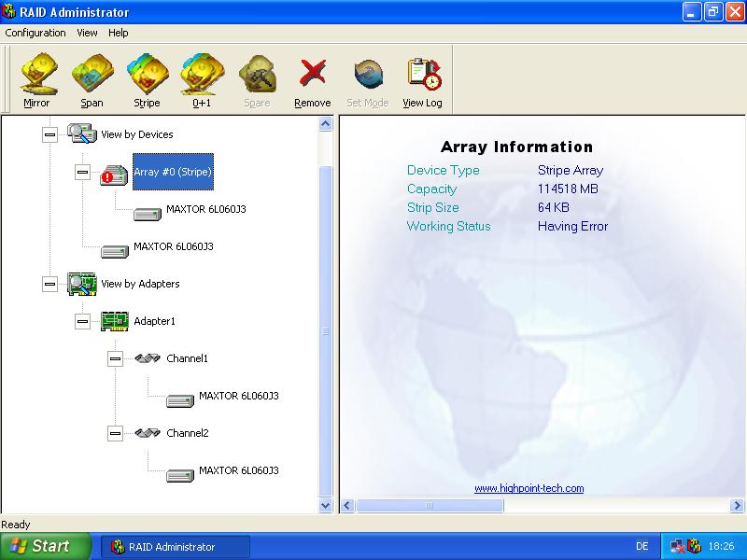Activate RAID Administrator taskbar button
This screenshot has width=747, height=560.
[176, 547]
